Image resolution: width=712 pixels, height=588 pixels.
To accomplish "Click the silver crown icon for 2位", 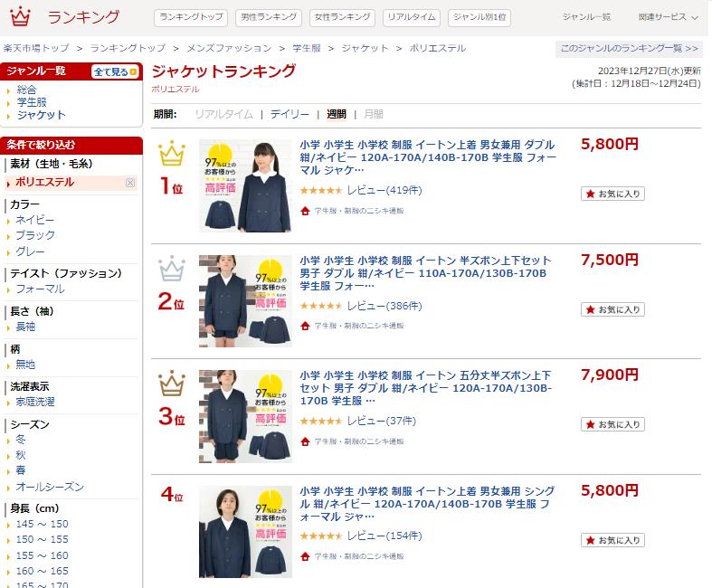I will 172,269.
